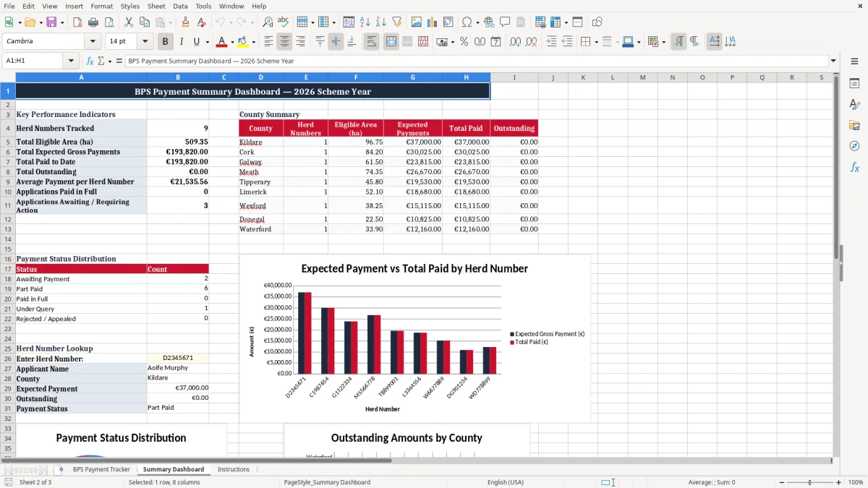Toggle Align Left
This screenshot has height=488, width=868.
pyautogui.click(x=269, y=42)
